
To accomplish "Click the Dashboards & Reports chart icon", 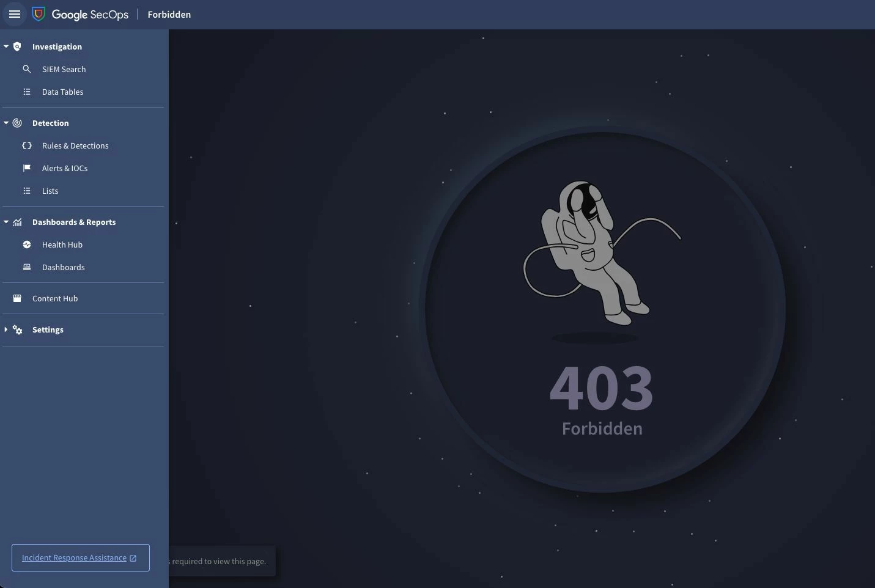I will coord(17,222).
